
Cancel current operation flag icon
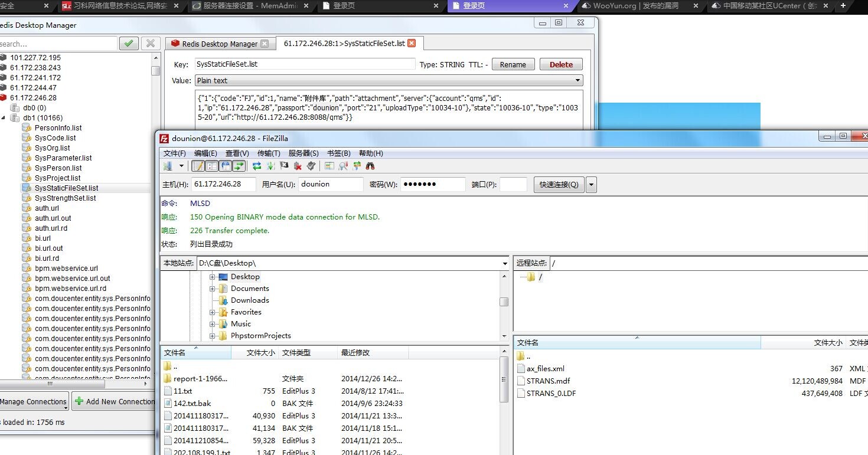coord(284,166)
